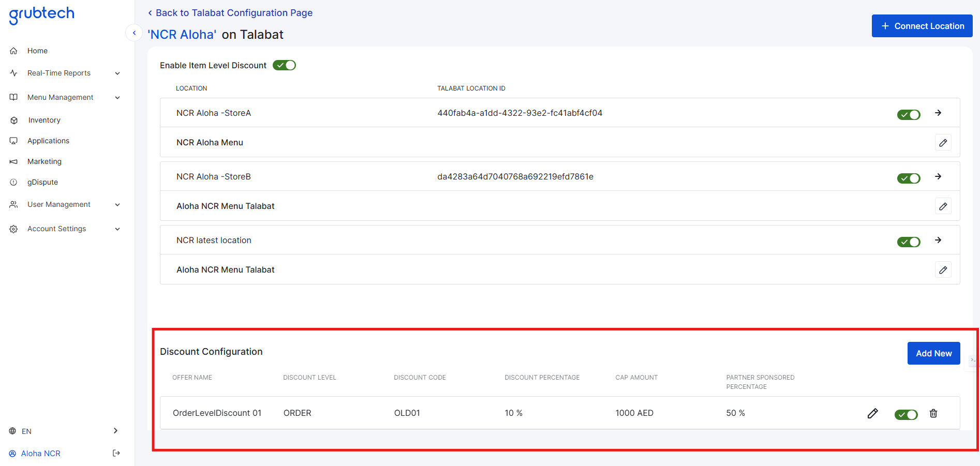Click the Real-Time Reports pulse icon
This screenshot has height=466, width=980.
tap(14, 73)
